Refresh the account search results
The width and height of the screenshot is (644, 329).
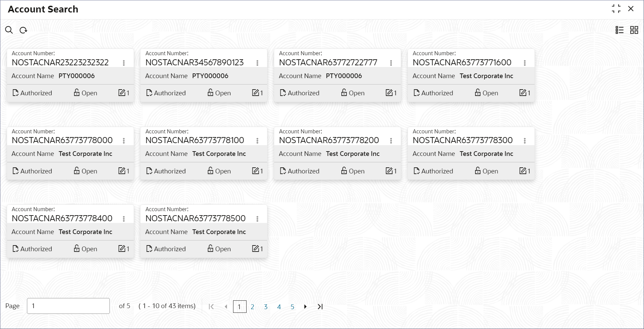tap(23, 30)
